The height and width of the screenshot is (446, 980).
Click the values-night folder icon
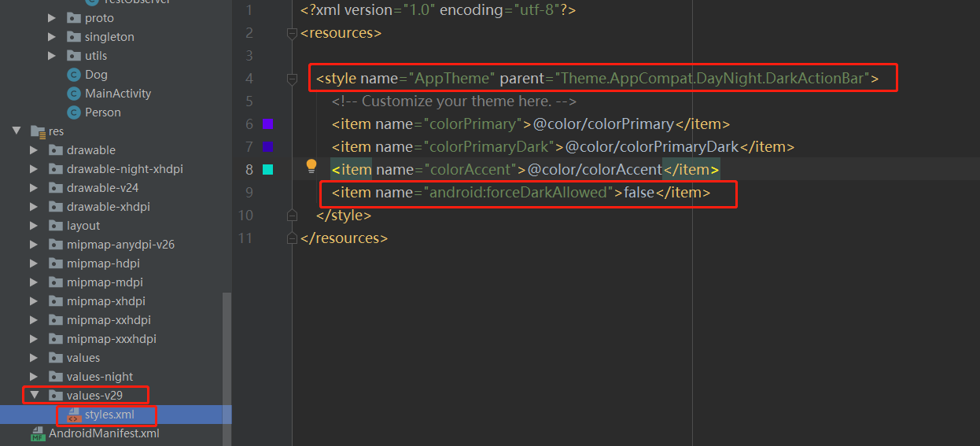pos(56,377)
